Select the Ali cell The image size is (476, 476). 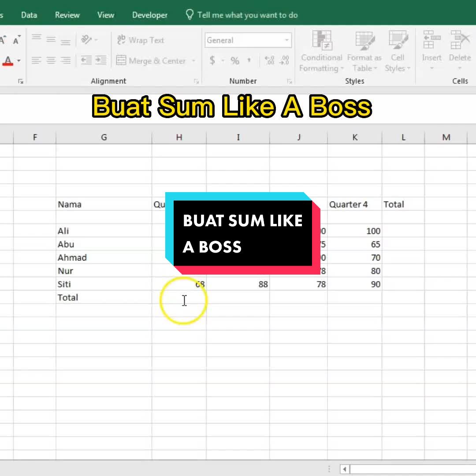[104, 231]
